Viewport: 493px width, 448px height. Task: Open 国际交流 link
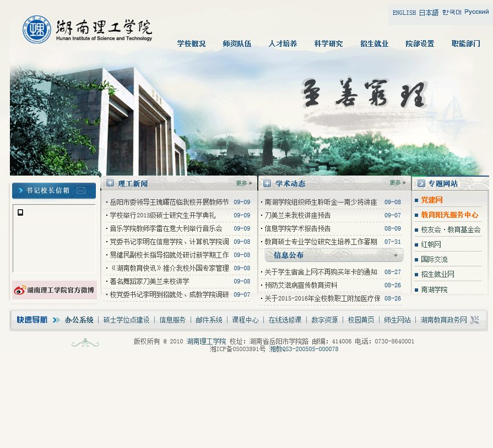point(434,260)
